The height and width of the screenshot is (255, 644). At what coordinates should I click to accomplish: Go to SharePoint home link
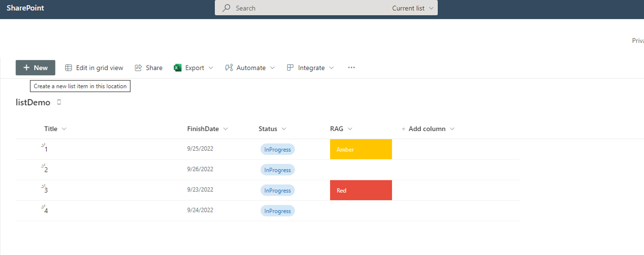click(25, 8)
